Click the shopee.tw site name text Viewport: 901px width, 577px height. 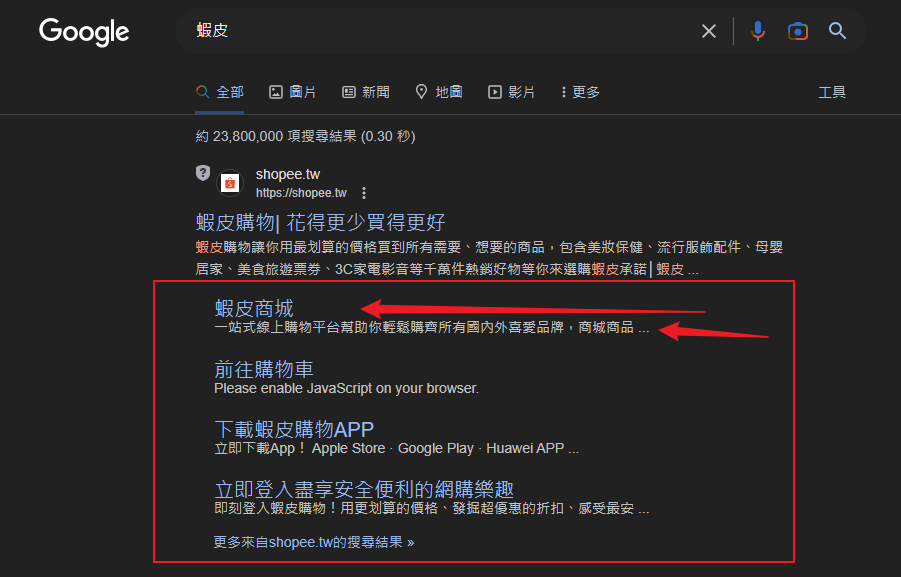click(x=287, y=174)
